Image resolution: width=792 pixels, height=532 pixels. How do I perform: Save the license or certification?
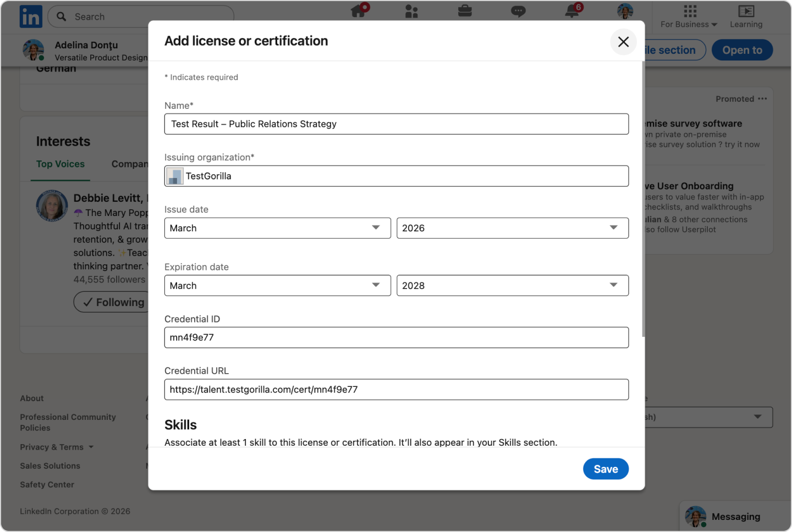[606, 469]
